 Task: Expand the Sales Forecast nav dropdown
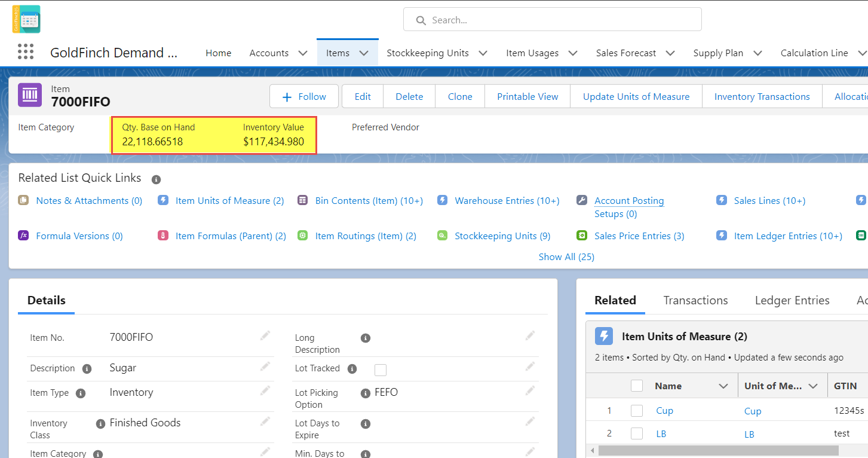[670, 53]
